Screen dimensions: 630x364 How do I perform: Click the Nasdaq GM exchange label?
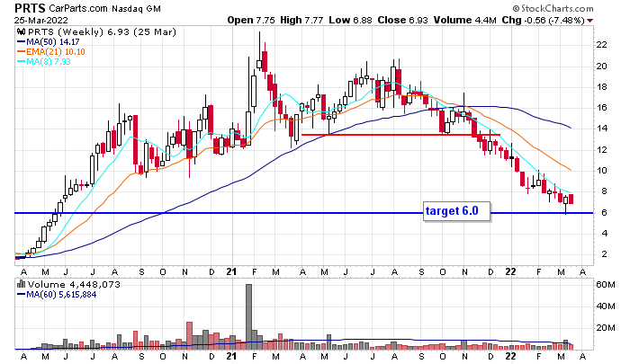[136, 8]
